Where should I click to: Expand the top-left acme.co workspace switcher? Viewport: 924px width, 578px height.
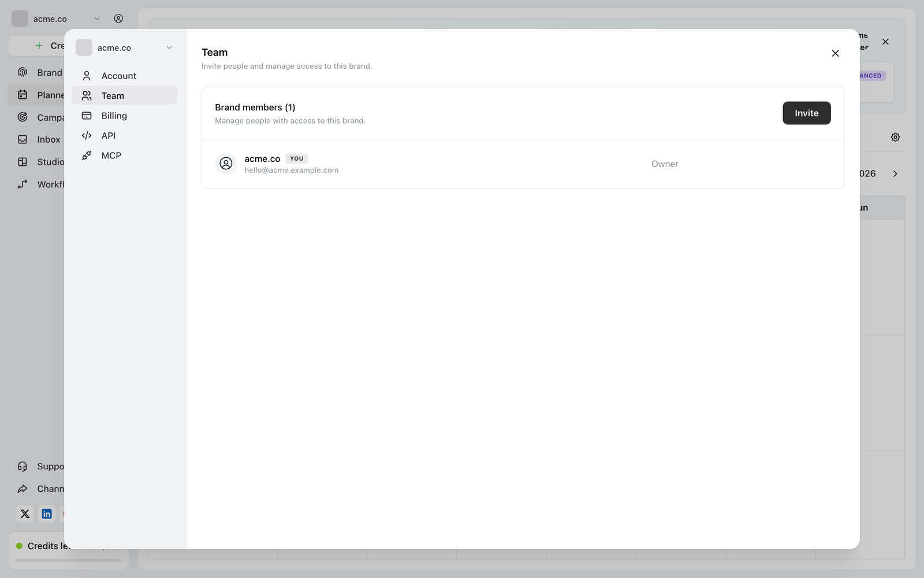[56, 18]
